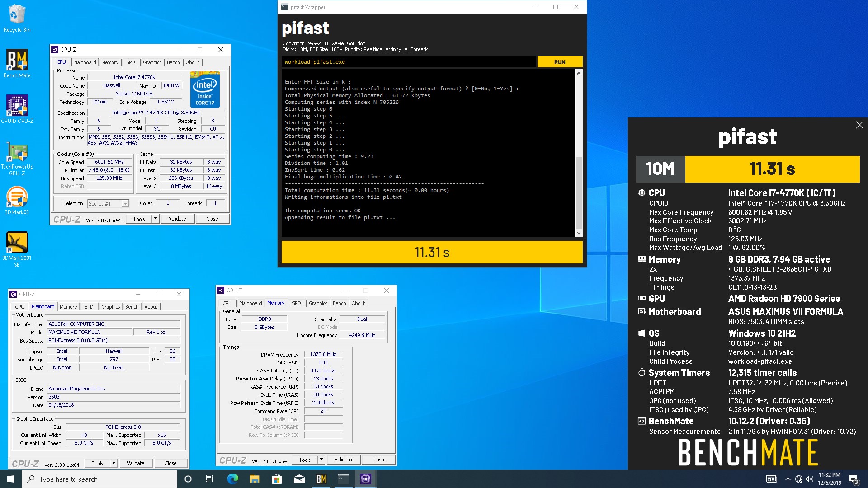Select the Graphics tab in the CPU-Z Memory window

[x=318, y=303]
